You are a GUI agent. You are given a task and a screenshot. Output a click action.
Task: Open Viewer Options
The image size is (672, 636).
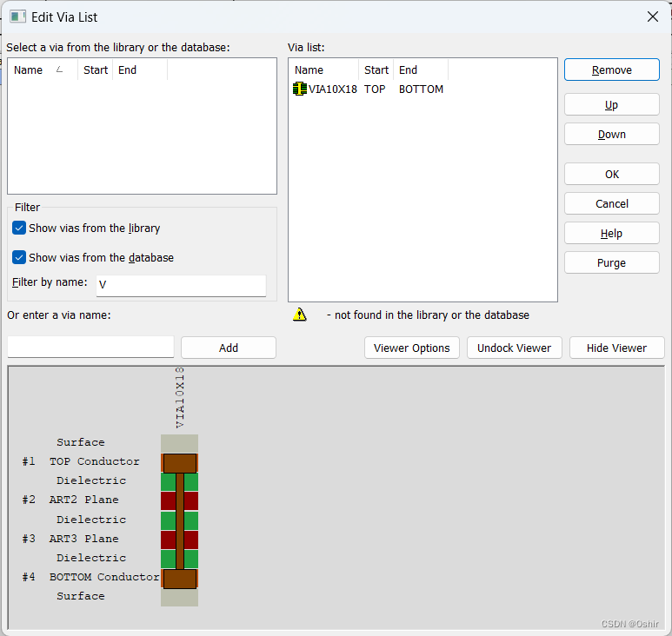(411, 348)
